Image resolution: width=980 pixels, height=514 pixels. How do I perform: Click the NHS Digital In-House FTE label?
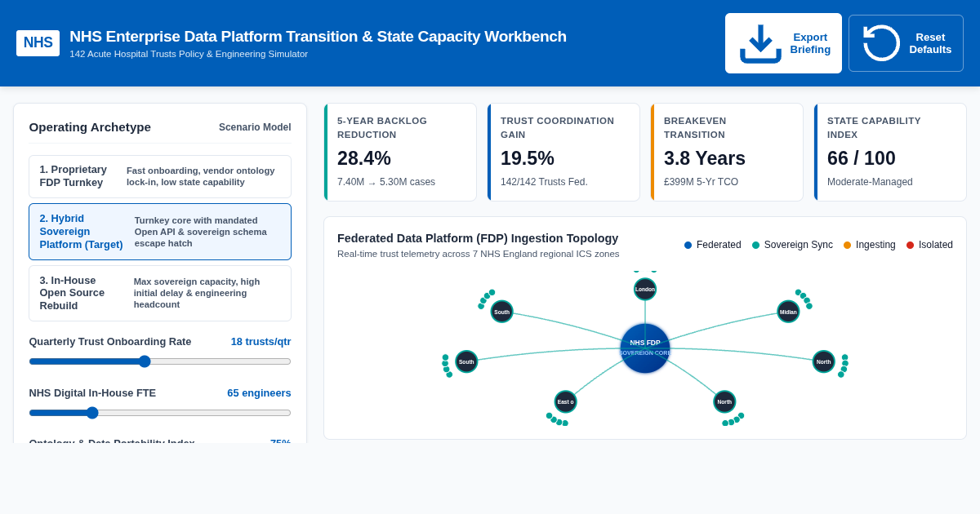[92, 393]
